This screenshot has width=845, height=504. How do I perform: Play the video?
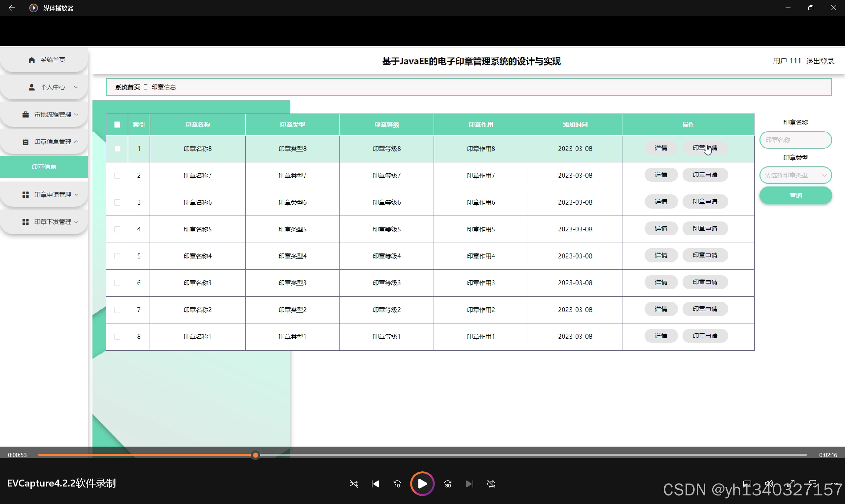click(x=422, y=484)
